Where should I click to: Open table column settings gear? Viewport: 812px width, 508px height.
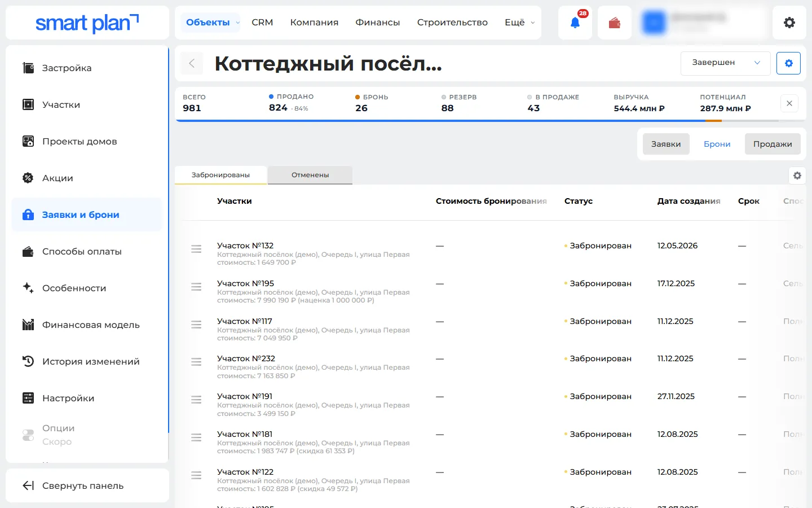tap(797, 176)
